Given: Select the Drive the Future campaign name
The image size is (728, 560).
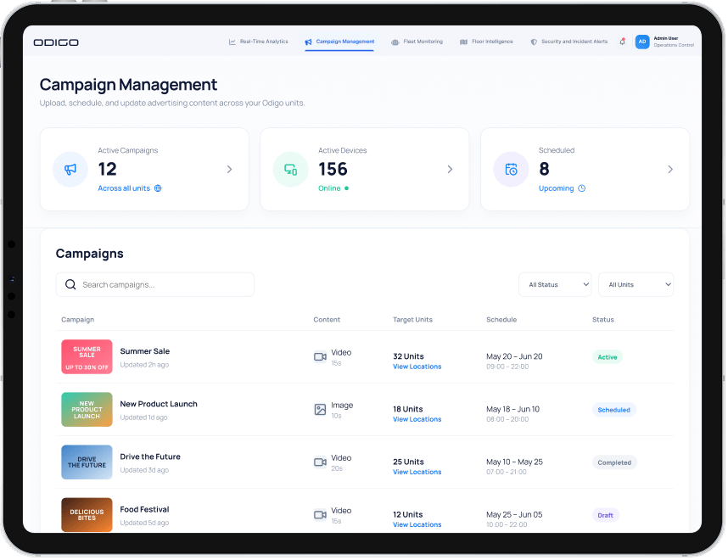Looking at the screenshot, I should click(x=150, y=457).
